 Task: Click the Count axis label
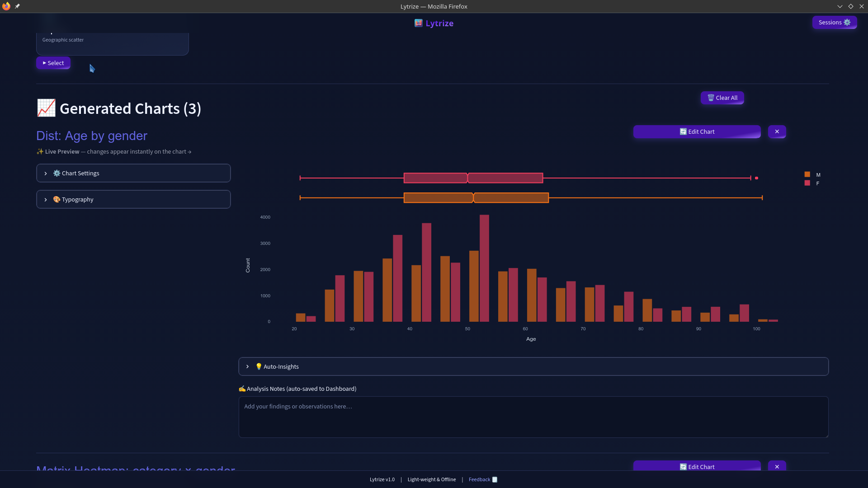click(x=248, y=266)
